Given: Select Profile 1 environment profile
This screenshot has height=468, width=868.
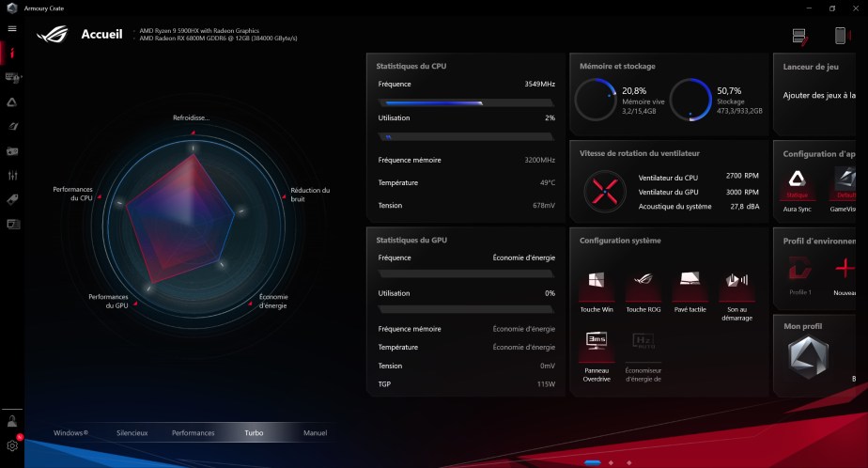Looking at the screenshot, I should pyautogui.click(x=799, y=275).
